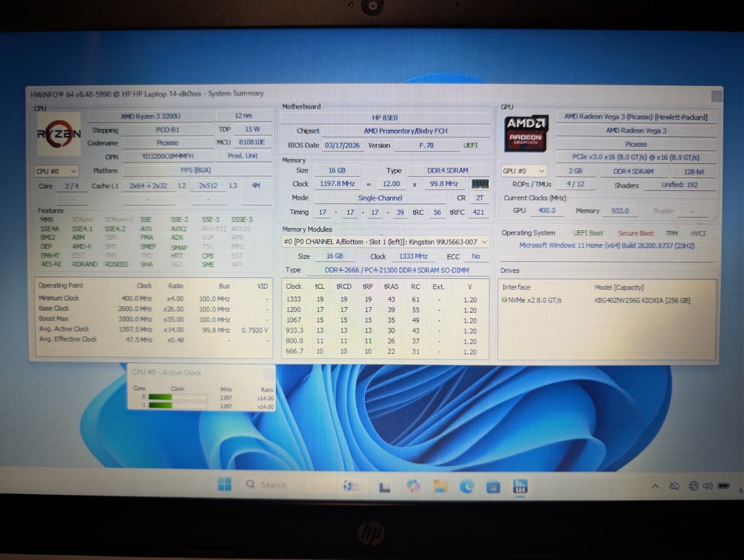Click the green NVMe drive status icon
This screenshot has width=744, height=560.
505,300
